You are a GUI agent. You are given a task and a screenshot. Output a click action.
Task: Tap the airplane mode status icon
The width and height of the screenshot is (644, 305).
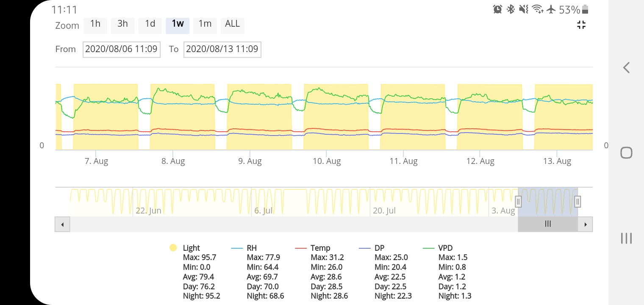[x=551, y=9]
